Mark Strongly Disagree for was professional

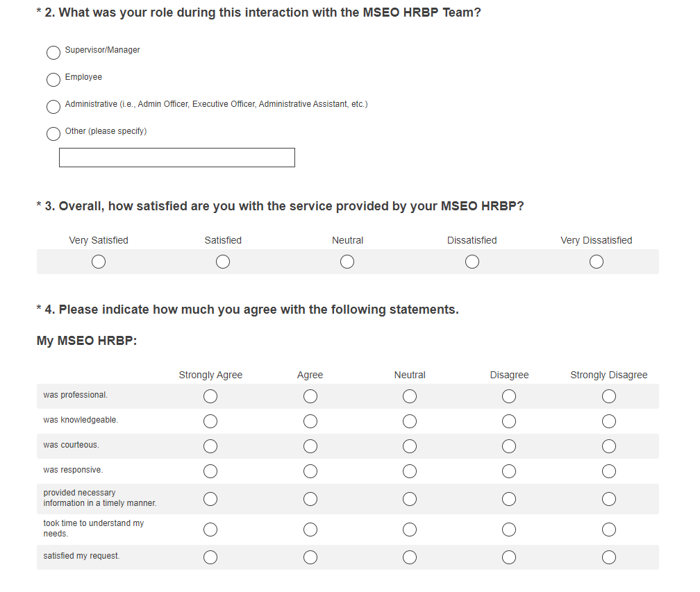coord(609,396)
